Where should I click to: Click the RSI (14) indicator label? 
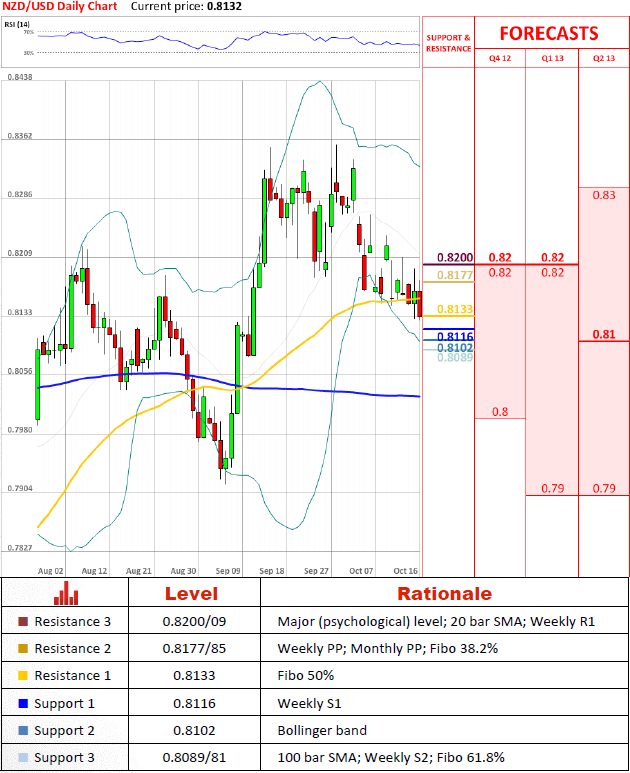(15, 22)
